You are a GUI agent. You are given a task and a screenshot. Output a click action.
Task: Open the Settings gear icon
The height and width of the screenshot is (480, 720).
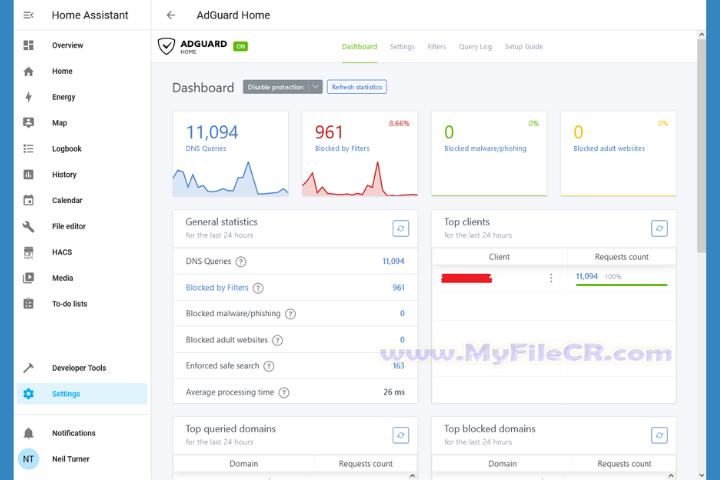[28, 394]
